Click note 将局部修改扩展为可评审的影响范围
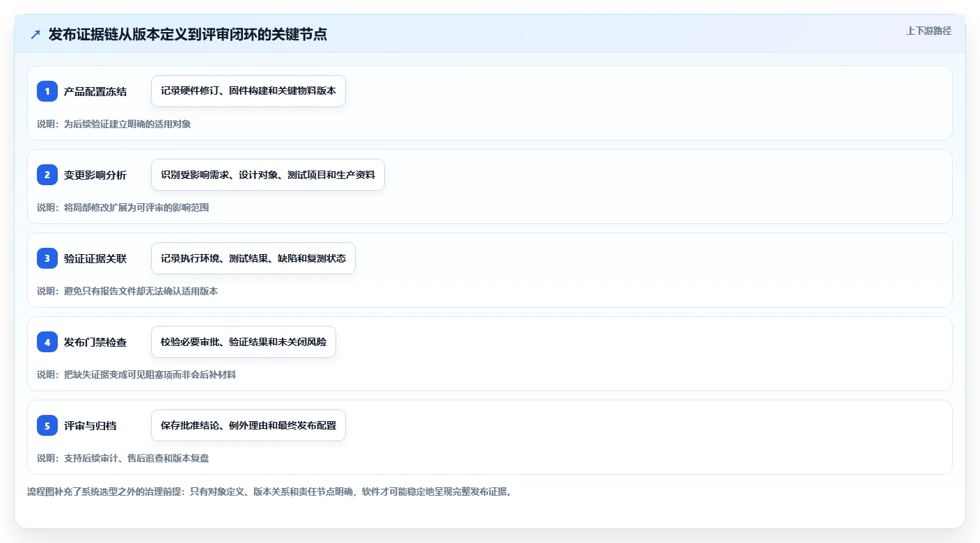Viewport: 980px width, 543px height. [x=123, y=207]
